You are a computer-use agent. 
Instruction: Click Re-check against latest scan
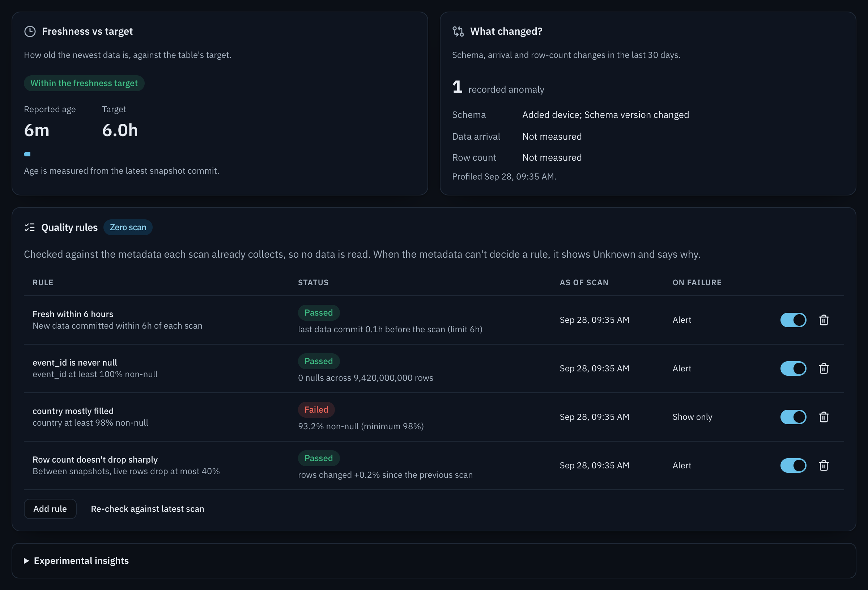pos(148,509)
